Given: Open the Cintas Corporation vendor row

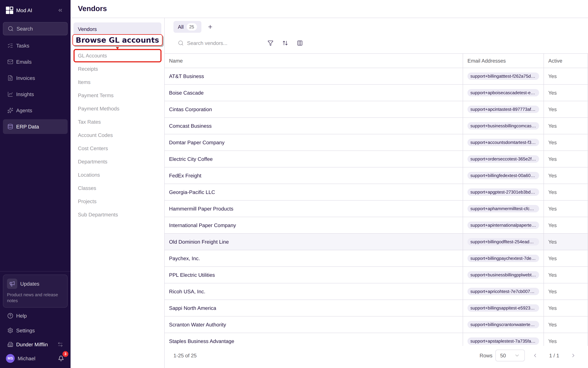Looking at the screenshot, I should pyautogui.click(x=376, y=109).
